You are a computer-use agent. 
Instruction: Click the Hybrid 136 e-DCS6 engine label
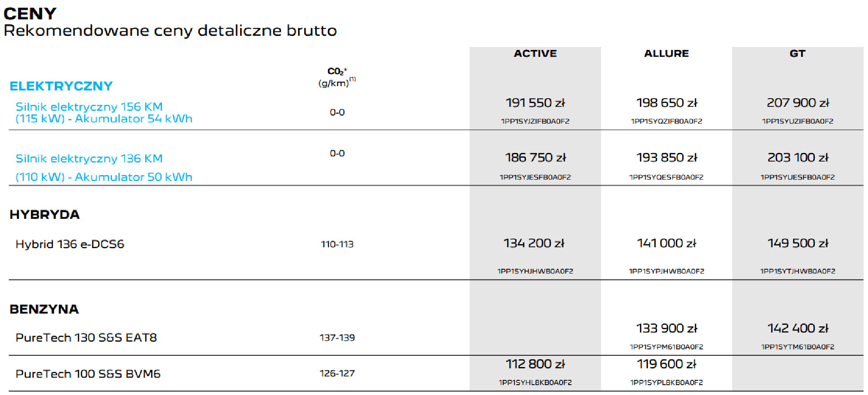pos(70,244)
